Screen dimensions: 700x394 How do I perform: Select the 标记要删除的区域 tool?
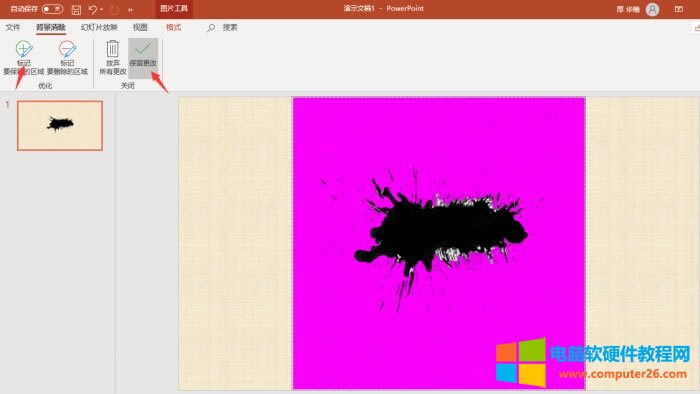coord(67,58)
